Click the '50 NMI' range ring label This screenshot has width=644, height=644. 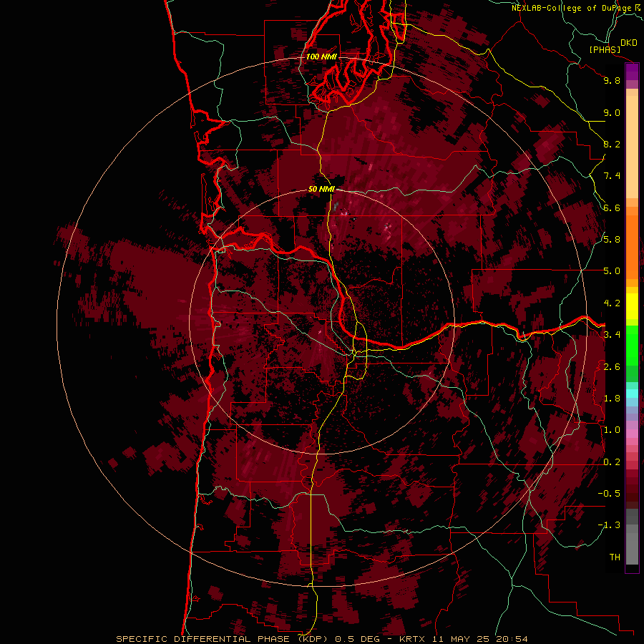coord(321,189)
